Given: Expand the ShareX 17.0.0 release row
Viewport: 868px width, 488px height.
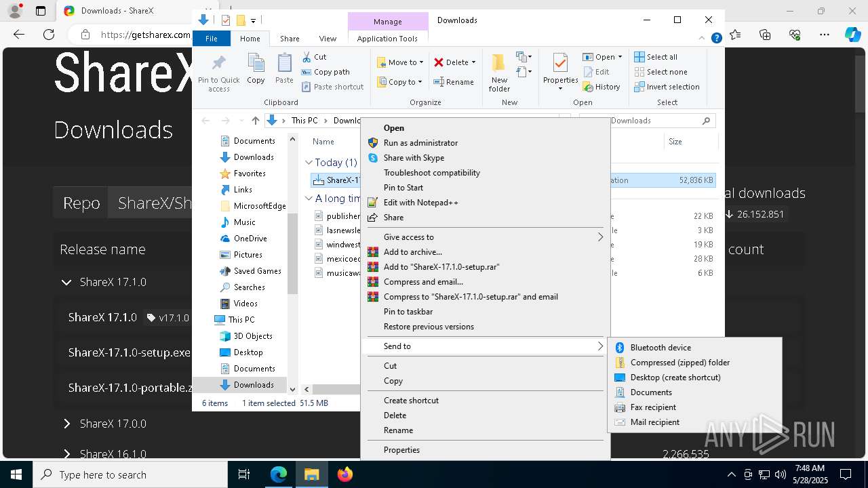Looking at the screenshot, I should 66,424.
